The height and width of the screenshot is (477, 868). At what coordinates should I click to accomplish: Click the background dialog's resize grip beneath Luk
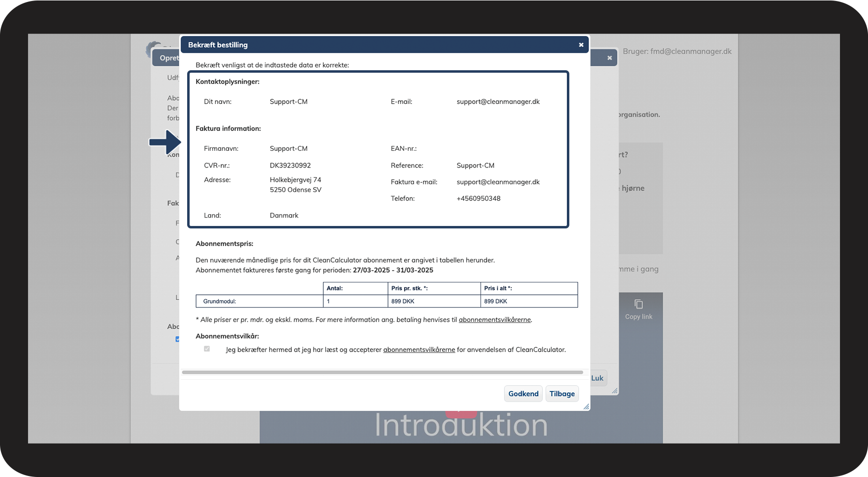tap(615, 391)
